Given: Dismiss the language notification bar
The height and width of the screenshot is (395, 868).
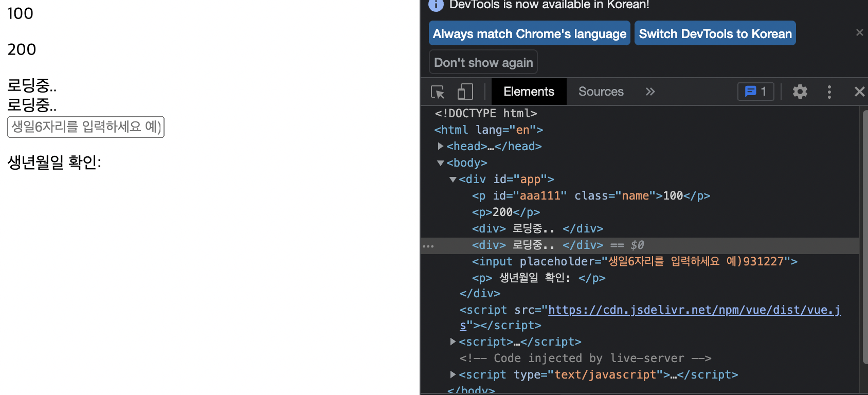Looking at the screenshot, I should point(859,32).
